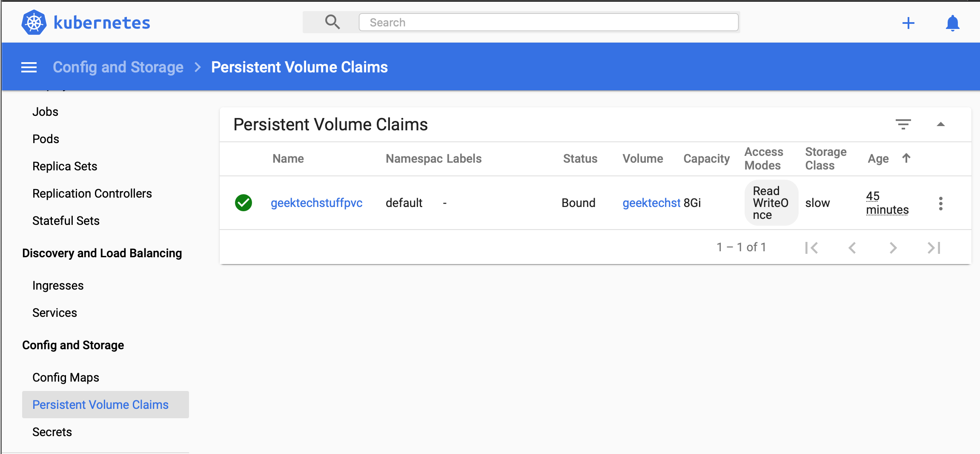Image resolution: width=980 pixels, height=454 pixels.
Task: Sort by the Status column header
Action: [580, 159]
